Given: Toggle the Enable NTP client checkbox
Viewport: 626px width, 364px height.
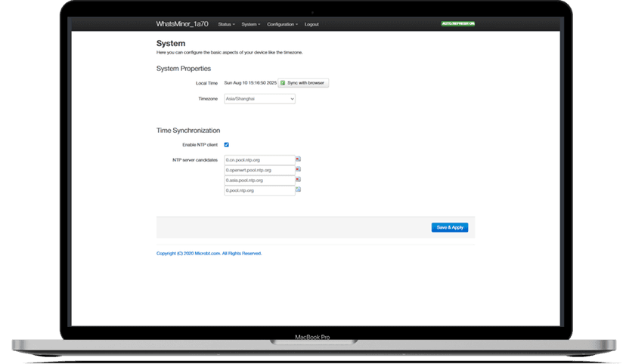Looking at the screenshot, I should [227, 144].
